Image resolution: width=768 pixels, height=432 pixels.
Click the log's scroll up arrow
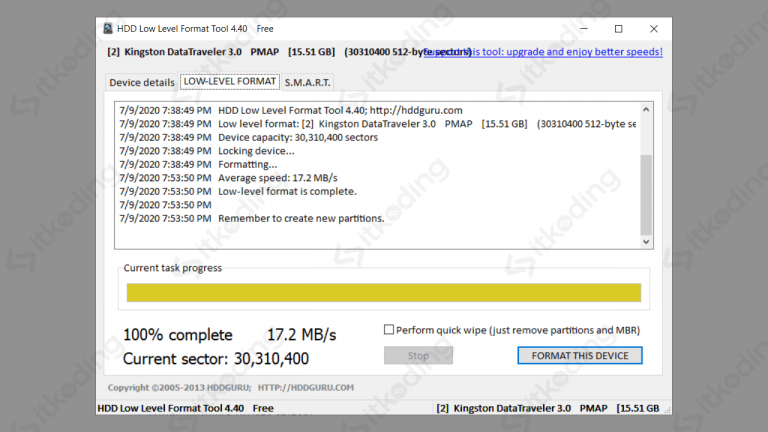[x=645, y=110]
